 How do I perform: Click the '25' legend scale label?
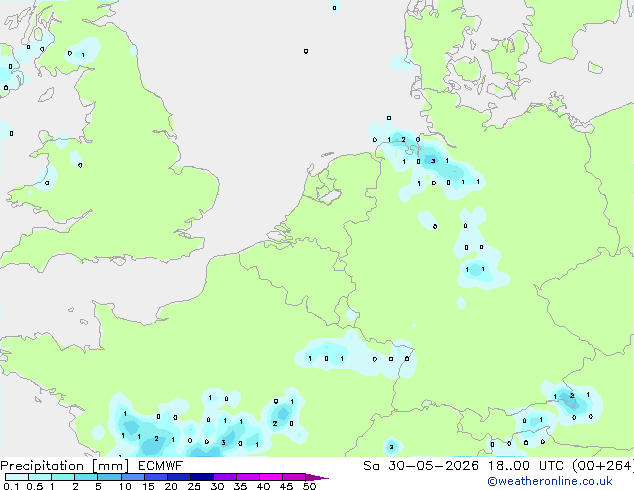194,486
